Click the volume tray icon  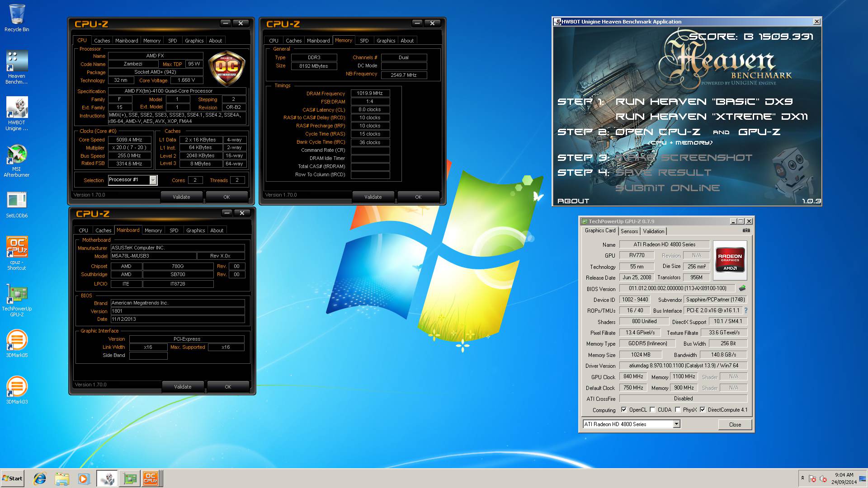click(823, 479)
